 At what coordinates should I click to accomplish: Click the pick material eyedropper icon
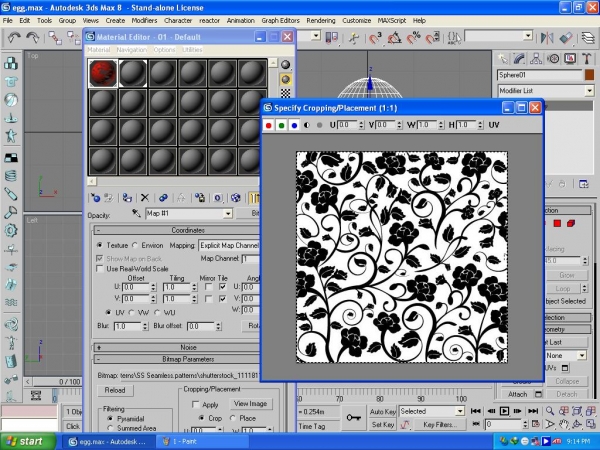[x=136, y=213]
